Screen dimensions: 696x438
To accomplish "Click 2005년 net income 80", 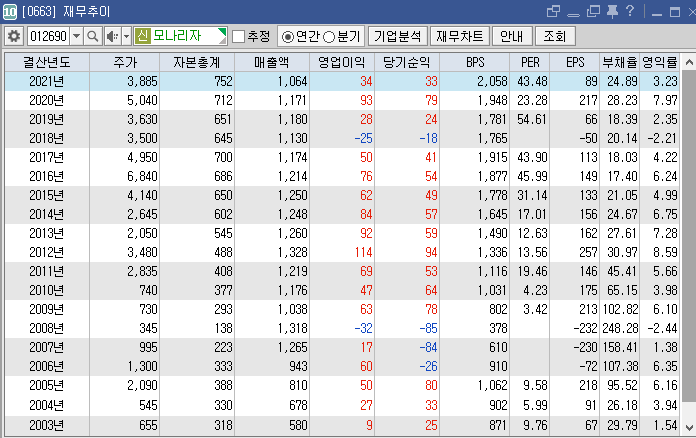I will pos(431,385).
